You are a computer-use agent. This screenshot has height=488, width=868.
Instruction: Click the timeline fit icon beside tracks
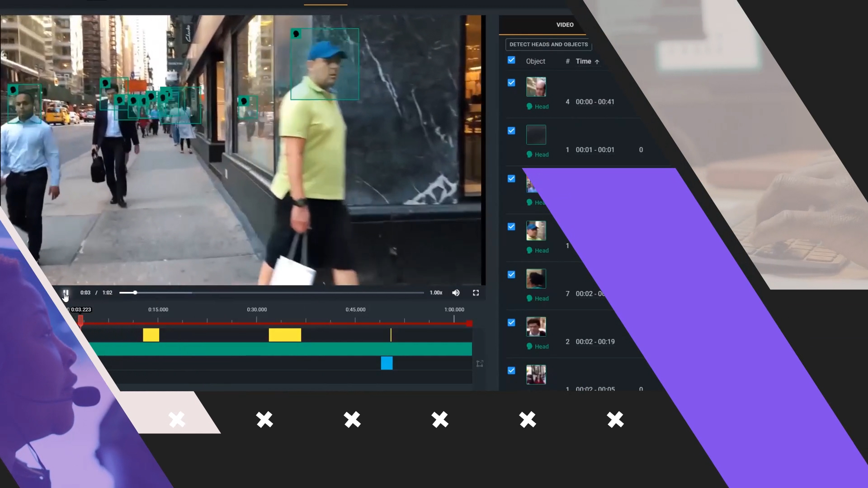480,364
